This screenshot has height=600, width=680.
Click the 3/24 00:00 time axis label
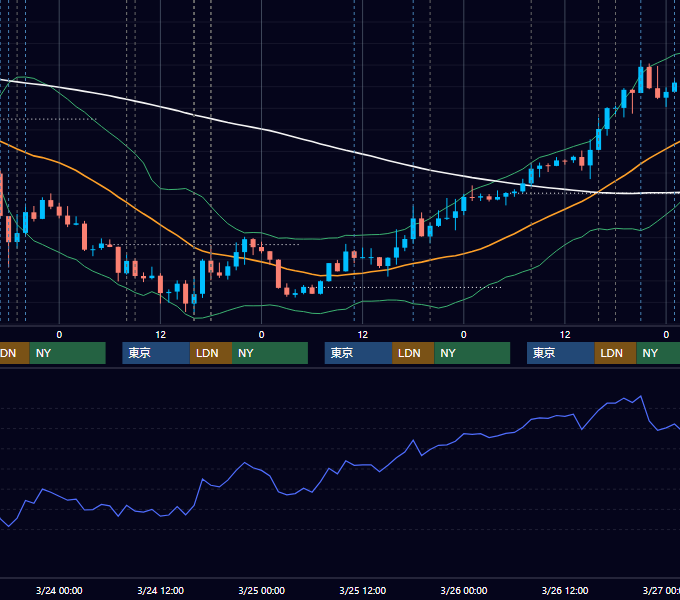(x=59, y=590)
